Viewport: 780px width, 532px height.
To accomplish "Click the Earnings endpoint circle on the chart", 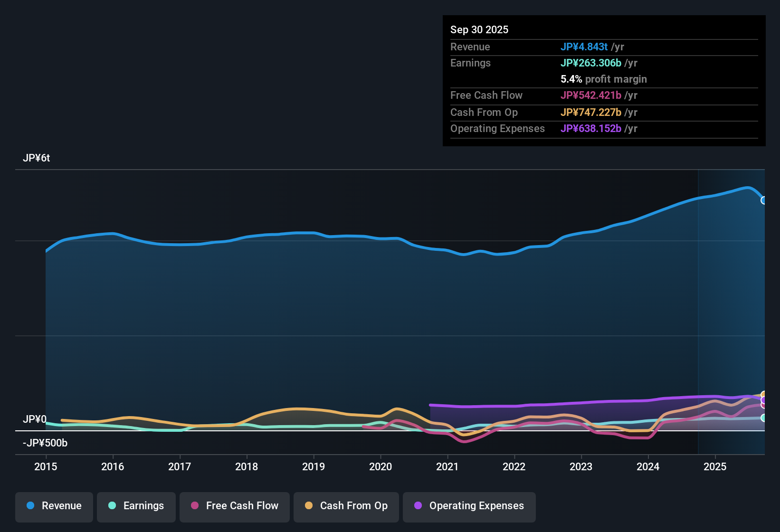I will click(763, 417).
